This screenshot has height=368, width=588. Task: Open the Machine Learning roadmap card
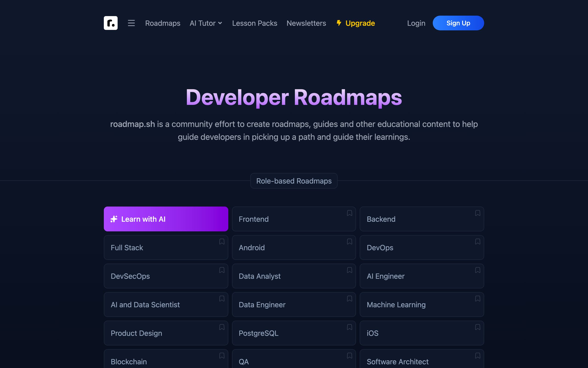(422, 304)
